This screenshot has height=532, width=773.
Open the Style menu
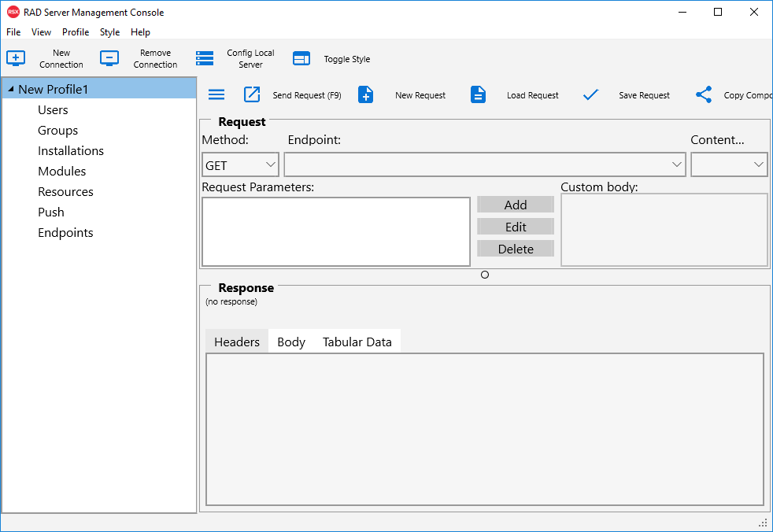pos(109,32)
